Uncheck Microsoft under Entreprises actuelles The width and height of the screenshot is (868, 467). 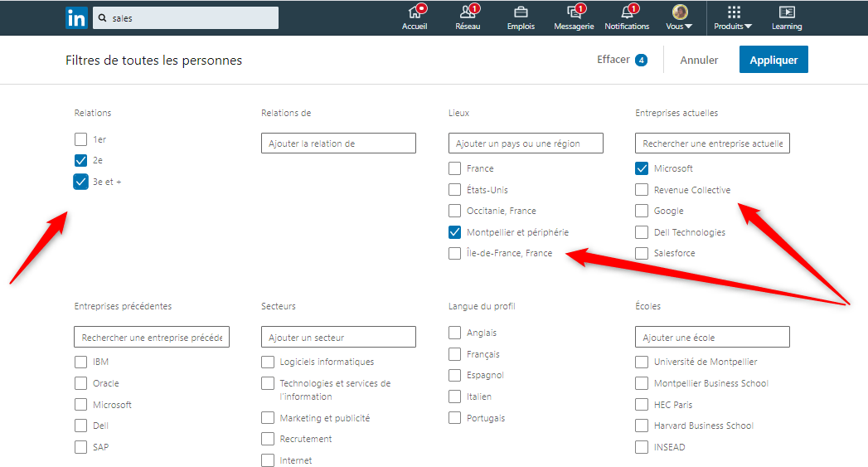(642, 168)
